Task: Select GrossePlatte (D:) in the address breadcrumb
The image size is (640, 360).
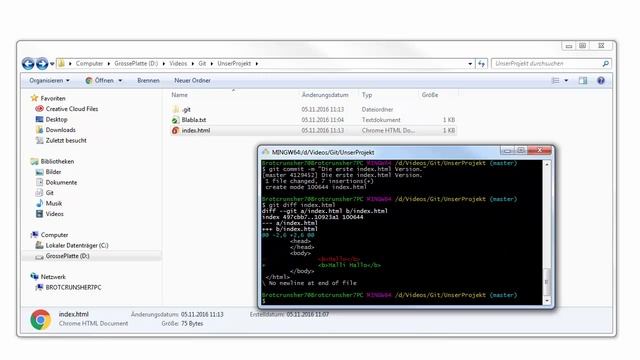Action: (x=136, y=64)
